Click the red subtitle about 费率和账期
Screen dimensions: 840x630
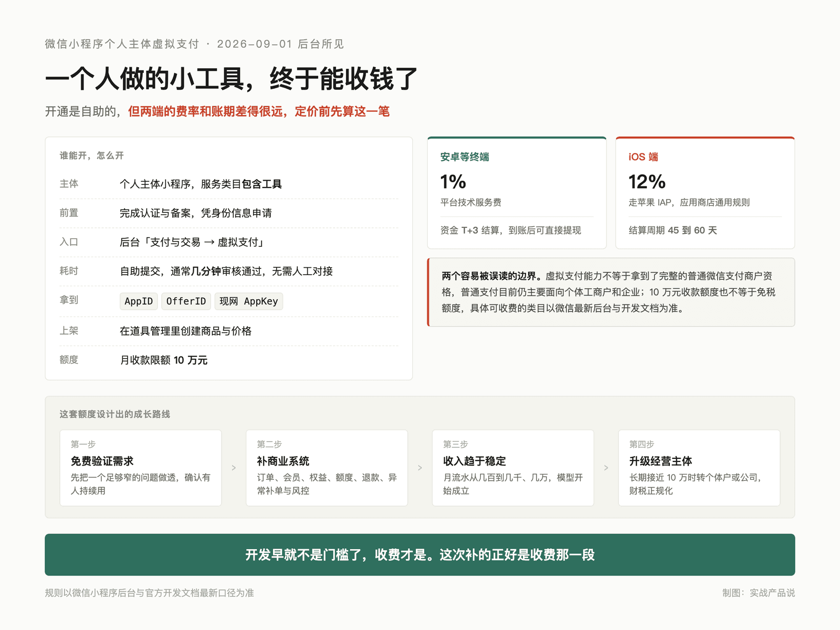click(x=259, y=111)
